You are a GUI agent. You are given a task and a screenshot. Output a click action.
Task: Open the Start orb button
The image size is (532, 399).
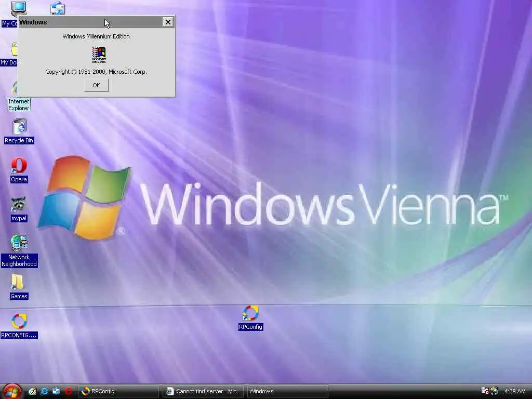(x=12, y=391)
